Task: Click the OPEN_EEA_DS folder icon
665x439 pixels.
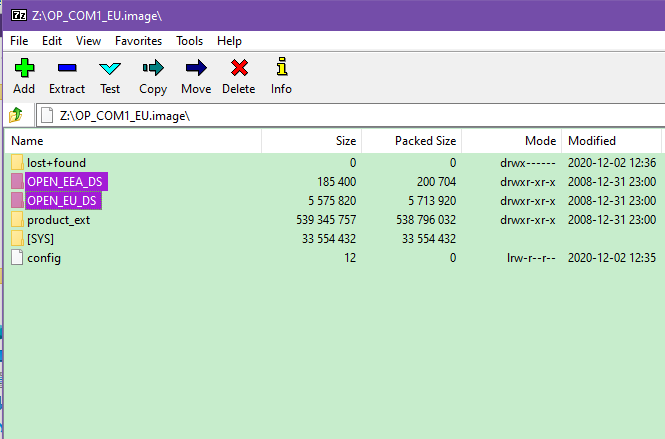Action: [17, 182]
